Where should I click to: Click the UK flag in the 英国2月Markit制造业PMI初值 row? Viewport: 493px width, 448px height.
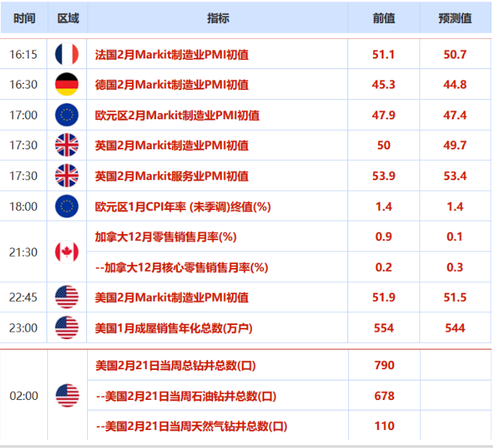tap(67, 145)
